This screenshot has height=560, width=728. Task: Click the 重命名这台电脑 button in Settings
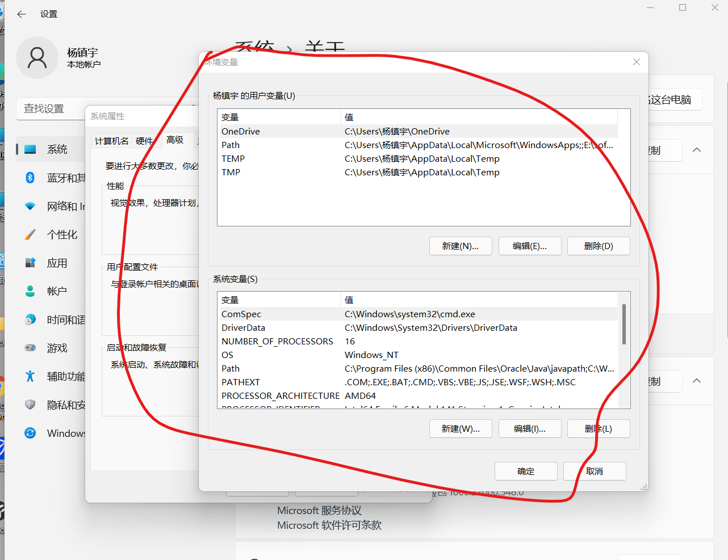tap(675, 100)
